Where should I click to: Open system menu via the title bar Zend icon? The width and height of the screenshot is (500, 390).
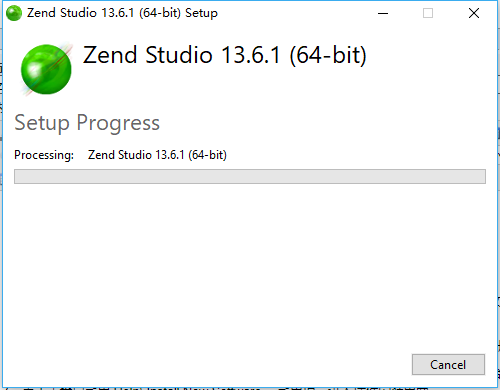14,13
